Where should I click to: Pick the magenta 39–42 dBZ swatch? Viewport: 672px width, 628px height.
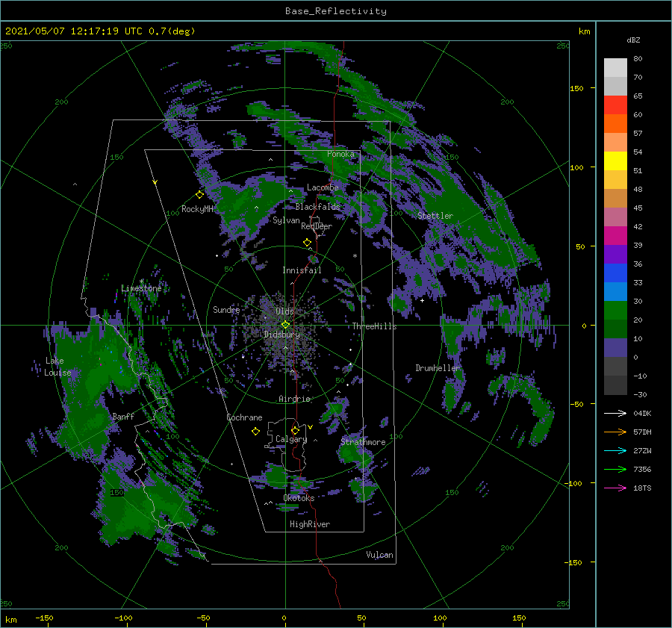point(615,236)
